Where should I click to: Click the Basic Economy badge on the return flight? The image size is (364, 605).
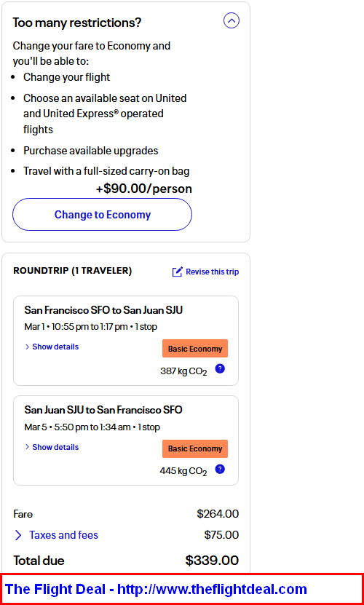pyautogui.click(x=195, y=448)
